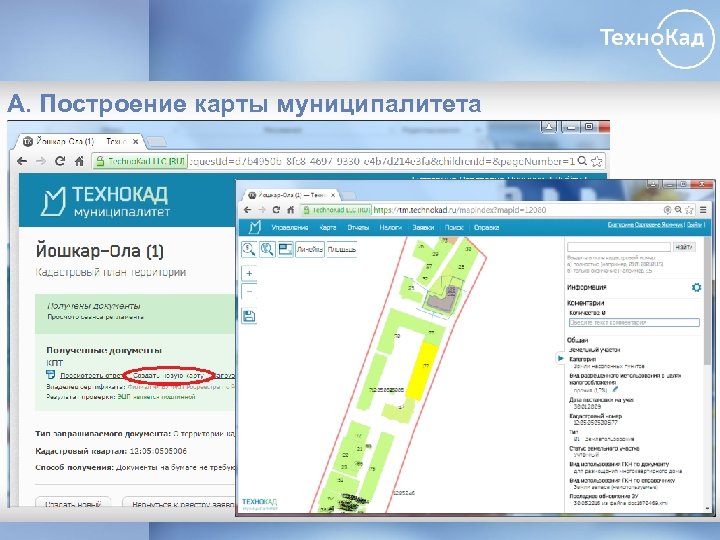Click address bar of front map browser
Screen dimensions: 720x540
(x=482, y=210)
